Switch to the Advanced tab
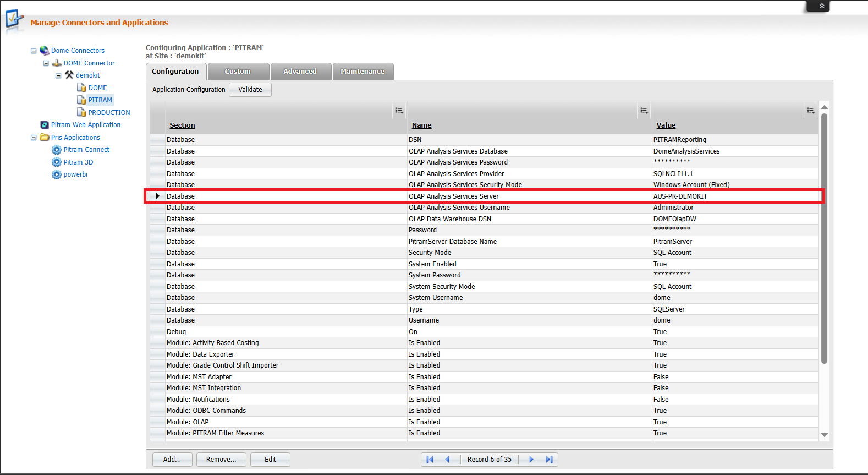Screen dimensions: 868x475 pos(300,72)
